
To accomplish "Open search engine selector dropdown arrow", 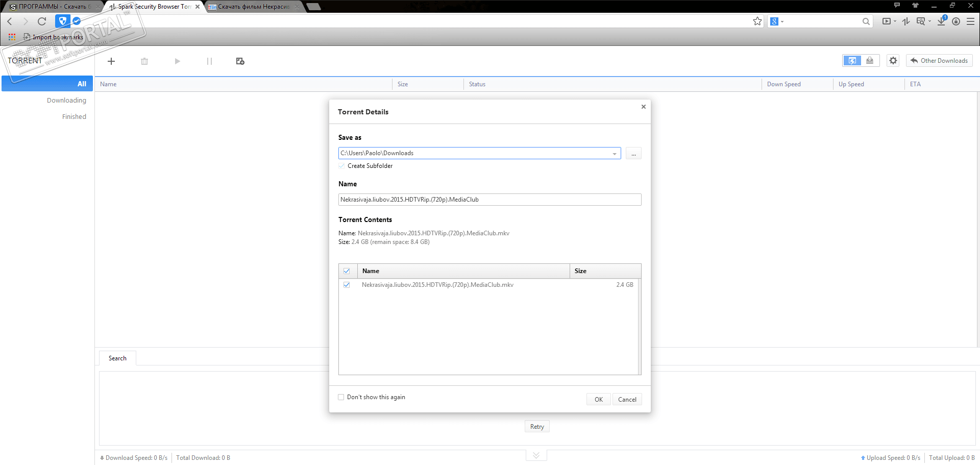I will pyautogui.click(x=782, y=21).
